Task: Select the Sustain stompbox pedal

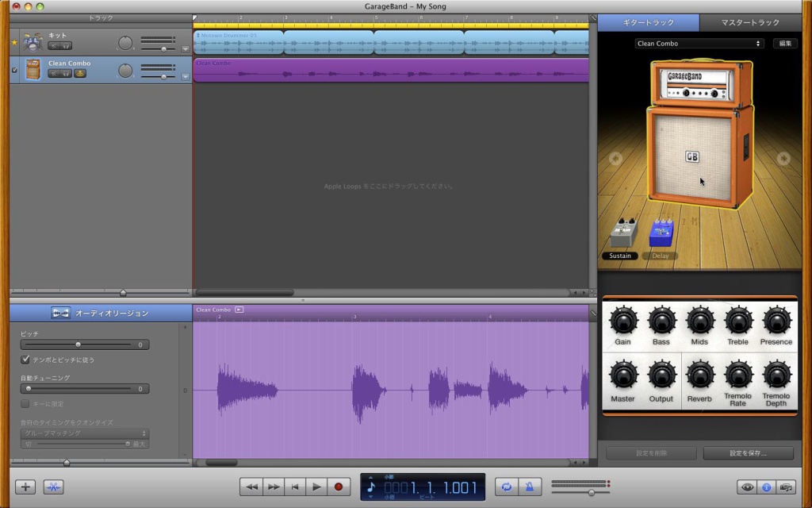Action: click(623, 233)
